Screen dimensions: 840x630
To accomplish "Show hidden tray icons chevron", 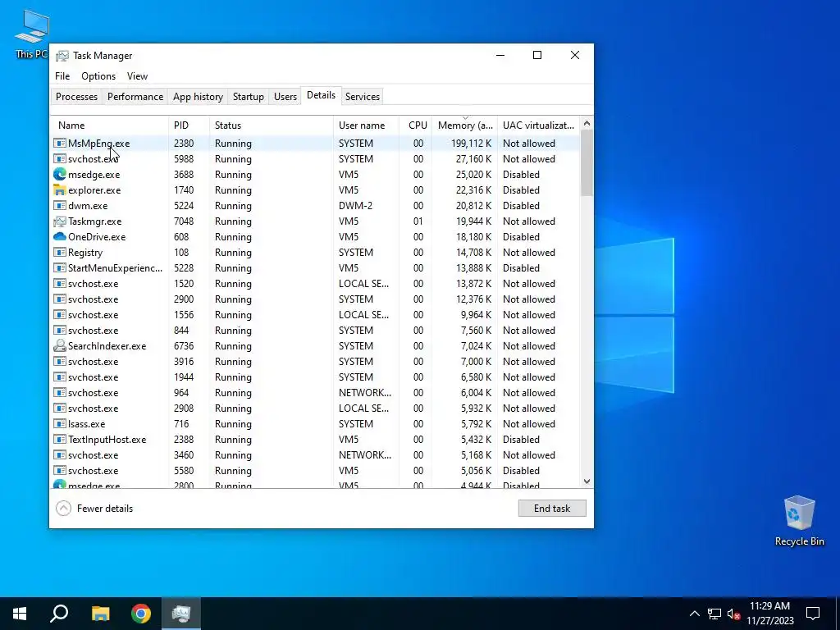I will tap(694, 614).
